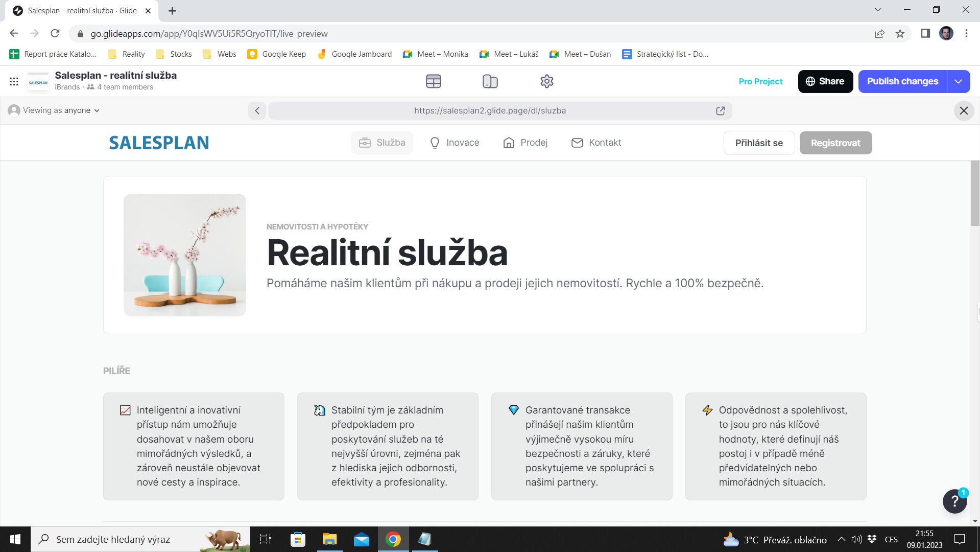Toggle the browser side panel
Screen dimensions: 980x552
pos(925,34)
